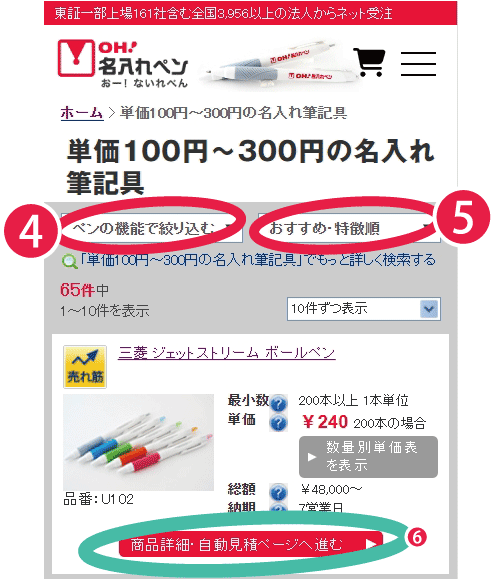The image size is (495, 579).
Task: Click the 売れ筋 best-seller badge
Action: [x=85, y=367]
